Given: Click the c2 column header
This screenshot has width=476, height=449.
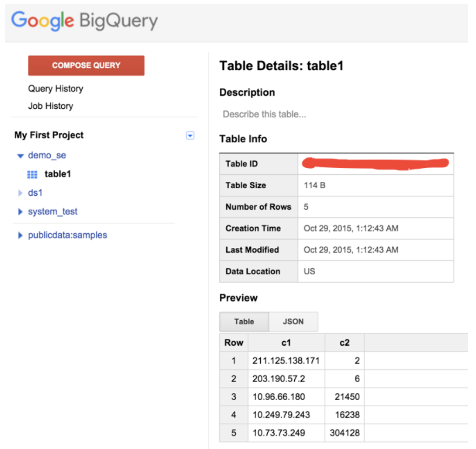Looking at the screenshot, I should coord(344,343).
